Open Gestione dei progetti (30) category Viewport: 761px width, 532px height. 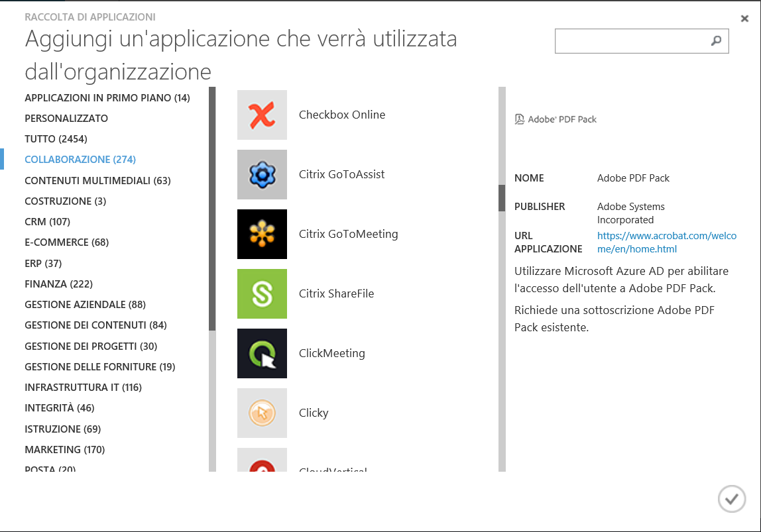[x=91, y=346]
